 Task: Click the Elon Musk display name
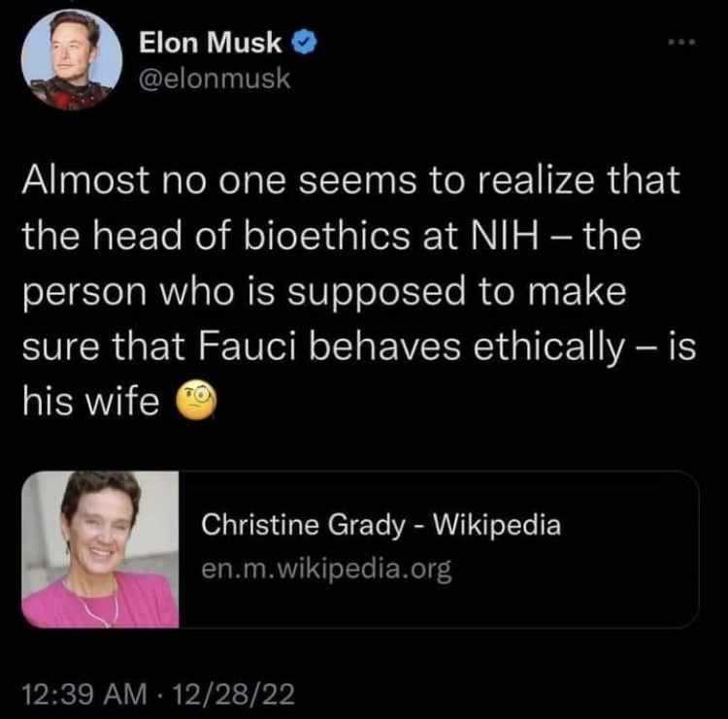(x=211, y=43)
